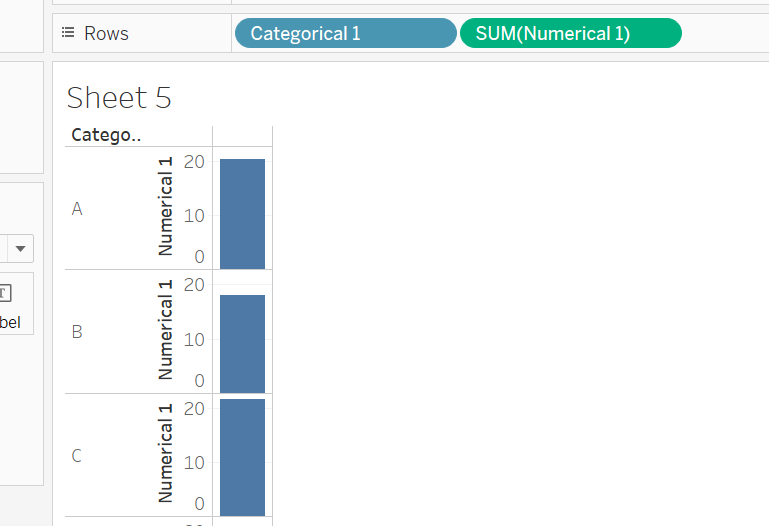Click the Rows shelf label text
Screen dimensions: 769x526
[x=106, y=33]
